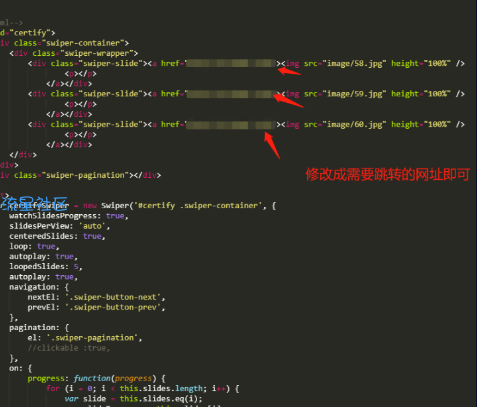This screenshot has width=477, height=407.
Task: Place cursor on src="image/58.jpg" text
Action: (x=345, y=63)
